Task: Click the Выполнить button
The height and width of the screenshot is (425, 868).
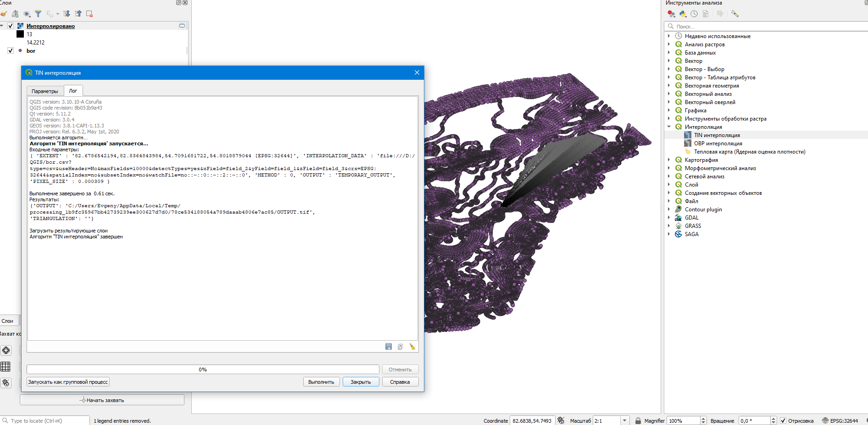Action: pyautogui.click(x=321, y=382)
